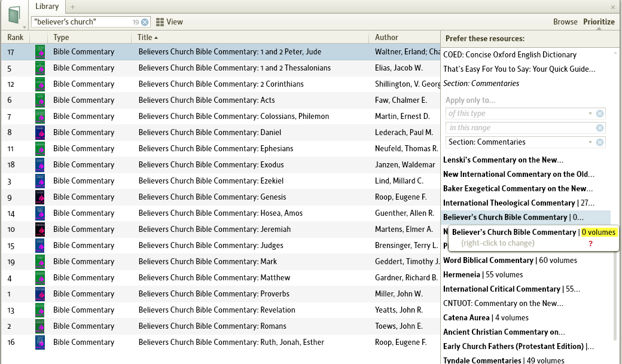Click the Revelation commentary cover thumbnail

(40, 310)
